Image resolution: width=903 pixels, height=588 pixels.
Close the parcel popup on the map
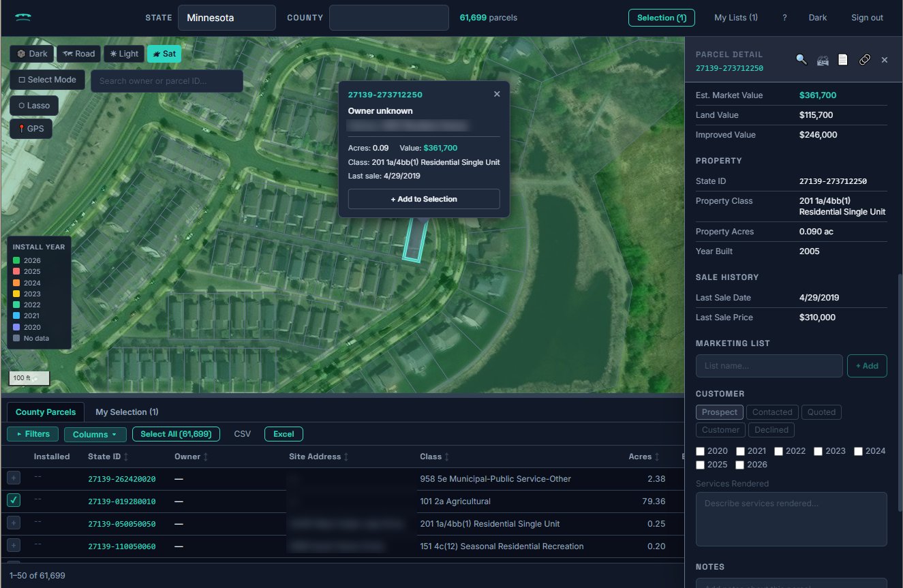(497, 94)
